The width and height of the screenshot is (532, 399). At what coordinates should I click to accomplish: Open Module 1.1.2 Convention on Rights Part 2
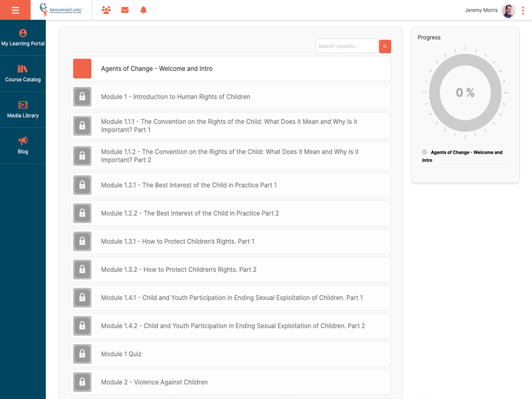click(x=231, y=156)
